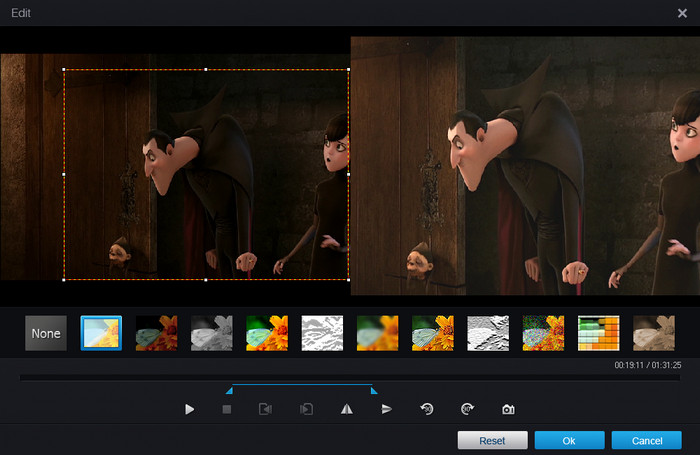Confirm edits with the Ok button
The image size is (700, 455).
[569, 440]
